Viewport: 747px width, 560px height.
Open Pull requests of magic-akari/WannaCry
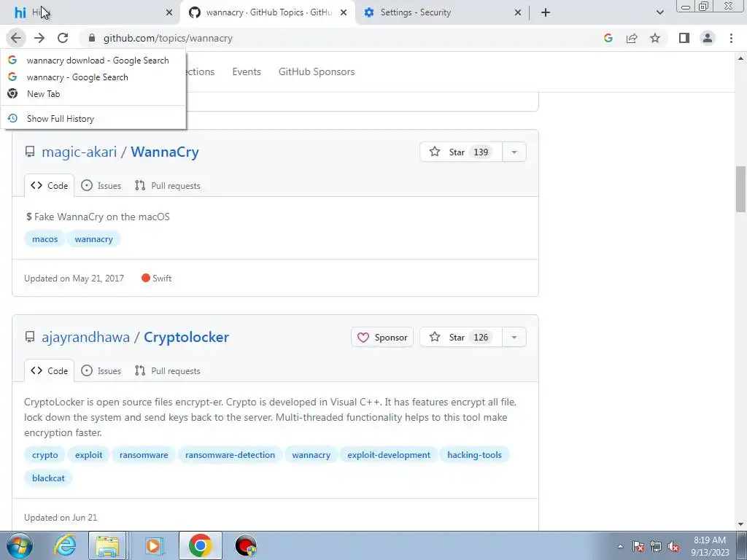(167, 186)
